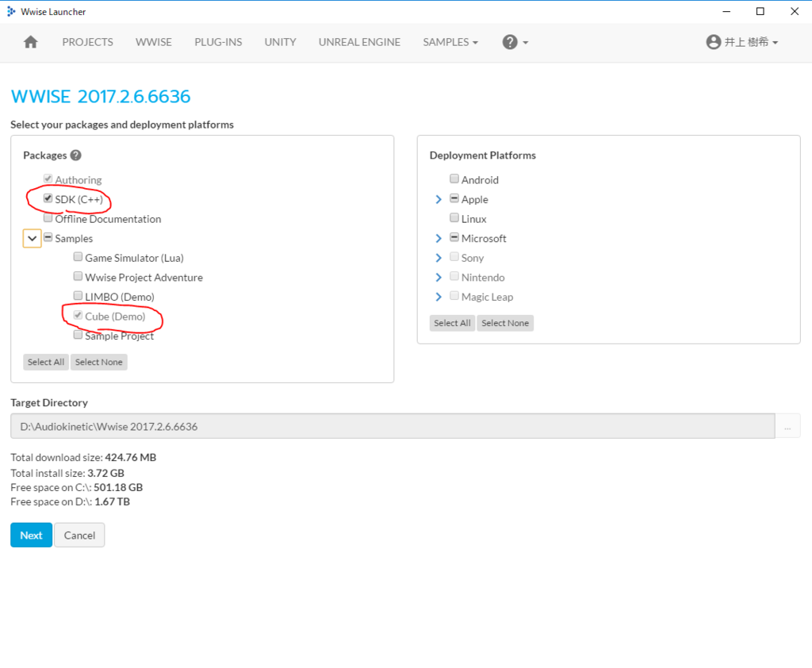The image size is (812, 668).
Task: Switch to the WWISE tab
Action: click(154, 42)
